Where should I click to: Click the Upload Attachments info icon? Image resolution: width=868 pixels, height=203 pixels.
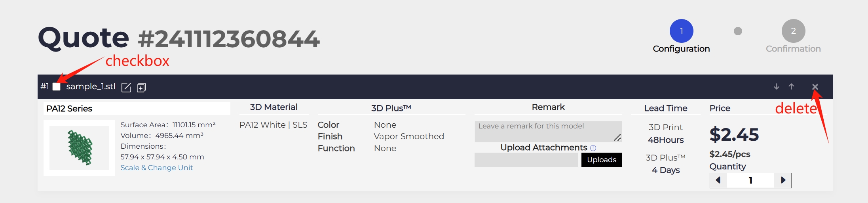[x=593, y=148]
